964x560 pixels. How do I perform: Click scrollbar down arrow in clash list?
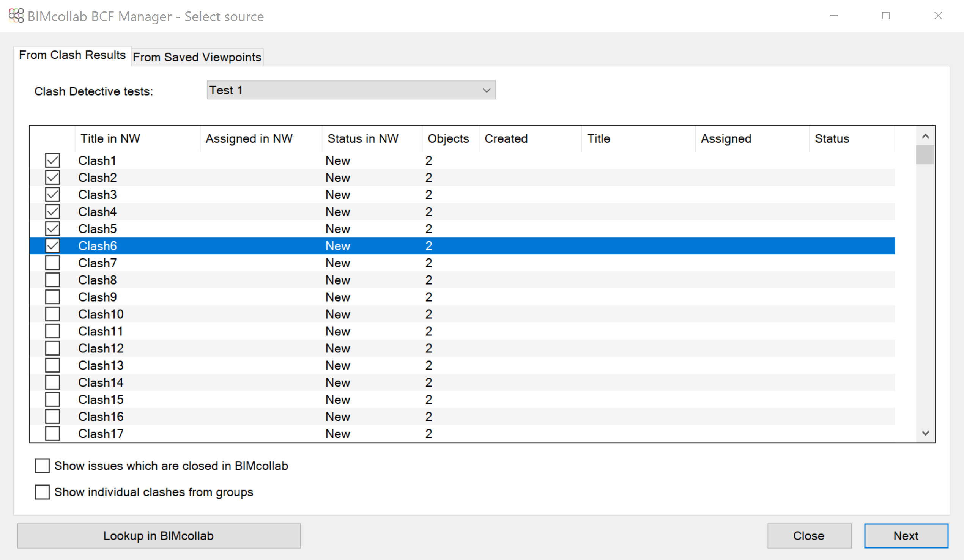925,433
